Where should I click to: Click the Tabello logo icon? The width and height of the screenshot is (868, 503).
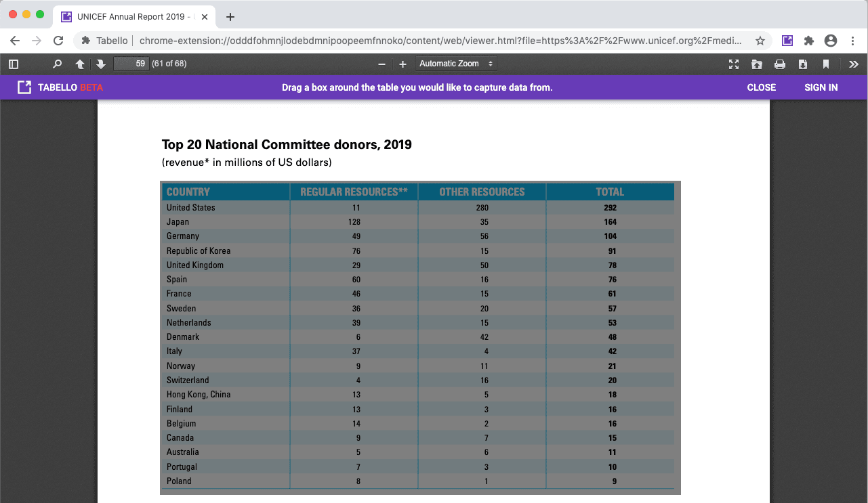pyautogui.click(x=24, y=87)
